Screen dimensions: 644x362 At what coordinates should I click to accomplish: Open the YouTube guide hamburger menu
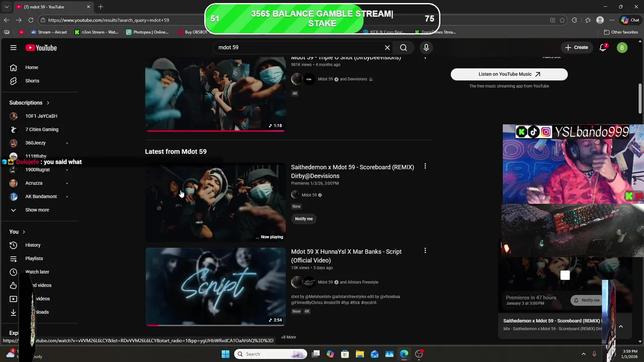(14, 48)
